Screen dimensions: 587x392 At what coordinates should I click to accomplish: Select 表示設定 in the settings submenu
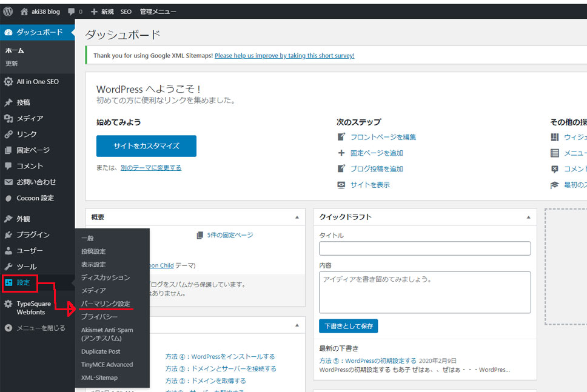click(93, 264)
